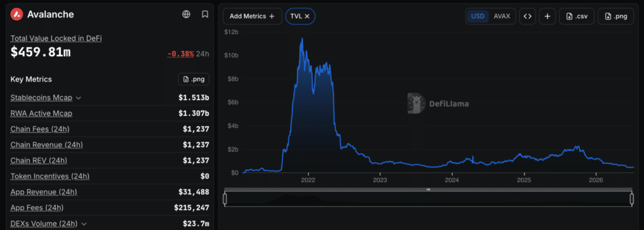
Task: Click the Total Value Locked in DeFi label
Action: 56,38
